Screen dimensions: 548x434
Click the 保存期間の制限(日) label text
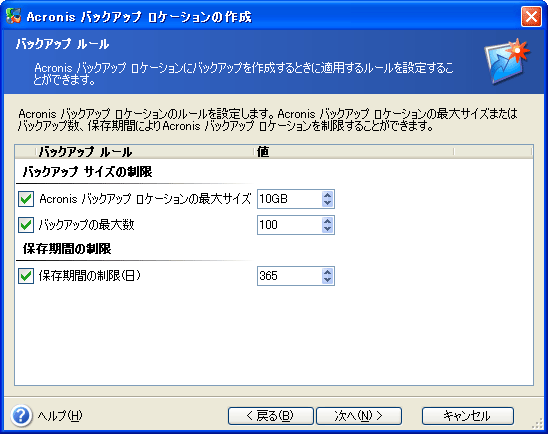[x=90, y=276]
